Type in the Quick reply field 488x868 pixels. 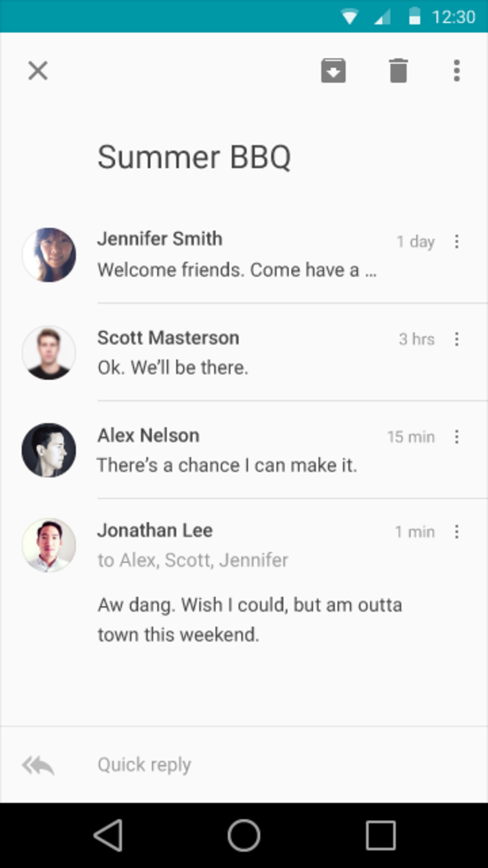pos(239,765)
